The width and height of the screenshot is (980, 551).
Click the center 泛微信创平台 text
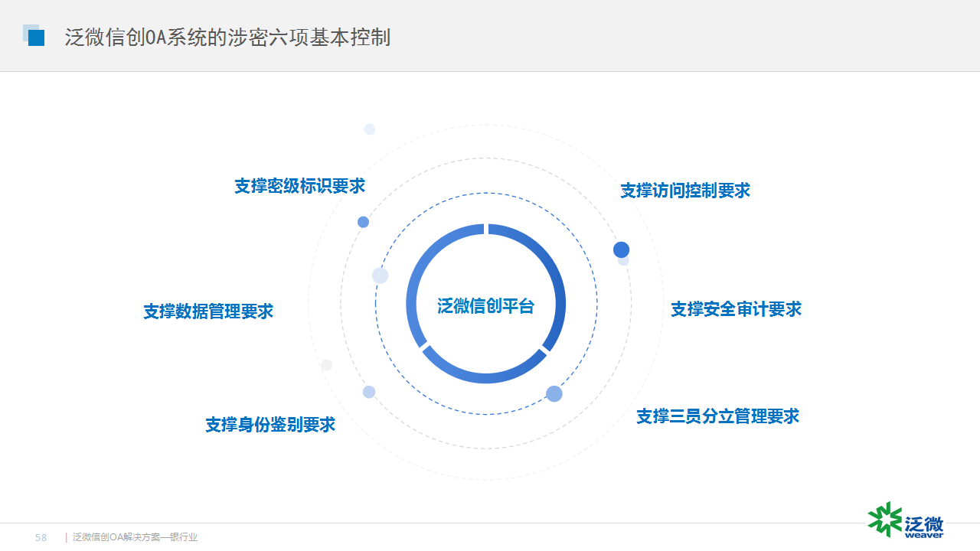click(x=486, y=306)
